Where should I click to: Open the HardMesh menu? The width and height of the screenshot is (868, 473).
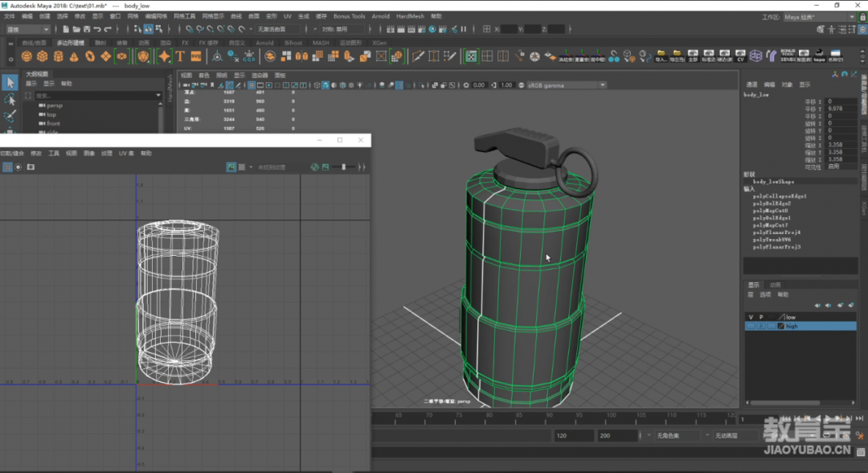pos(410,16)
